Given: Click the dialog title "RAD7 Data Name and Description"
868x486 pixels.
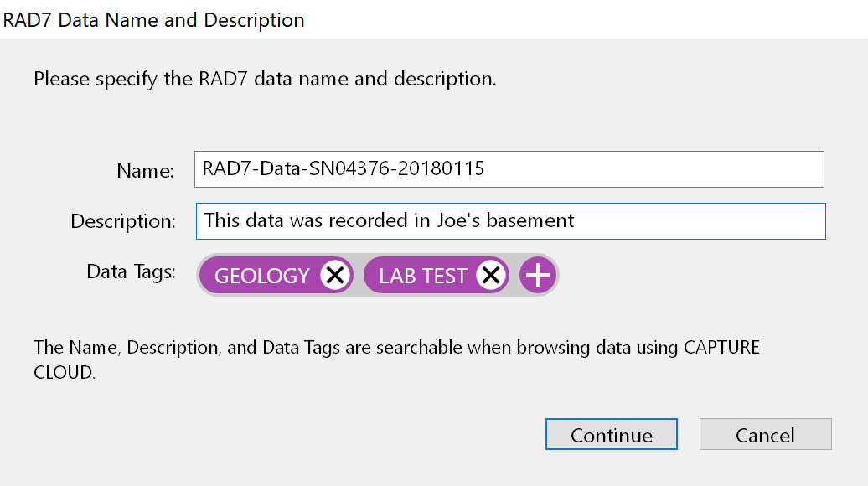Looking at the screenshot, I should (x=154, y=20).
